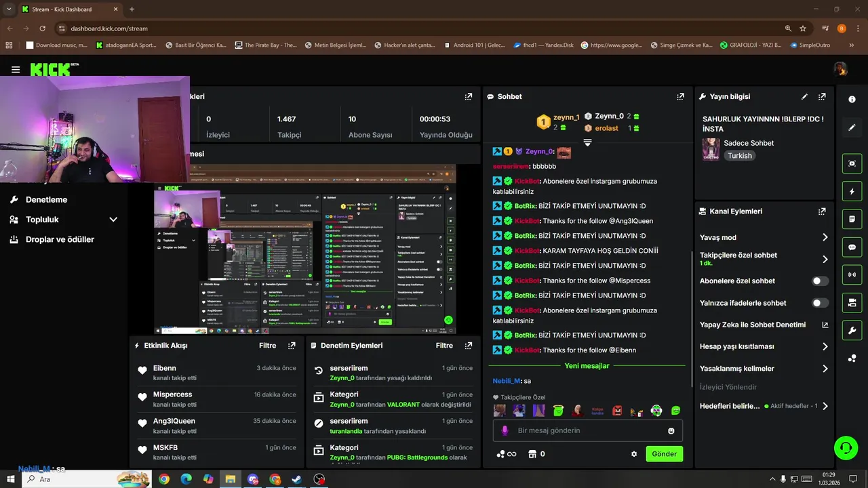Click the browser address bar

[x=420, y=28]
